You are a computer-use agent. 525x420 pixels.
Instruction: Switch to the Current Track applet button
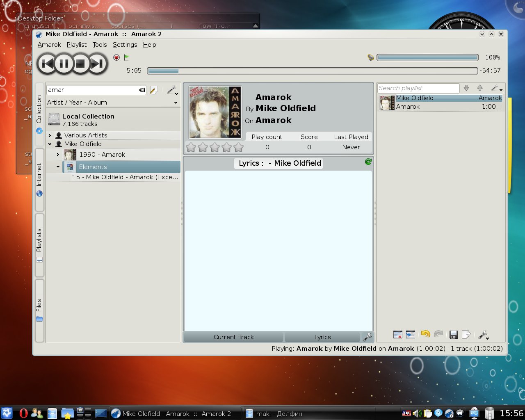click(x=233, y=337)
